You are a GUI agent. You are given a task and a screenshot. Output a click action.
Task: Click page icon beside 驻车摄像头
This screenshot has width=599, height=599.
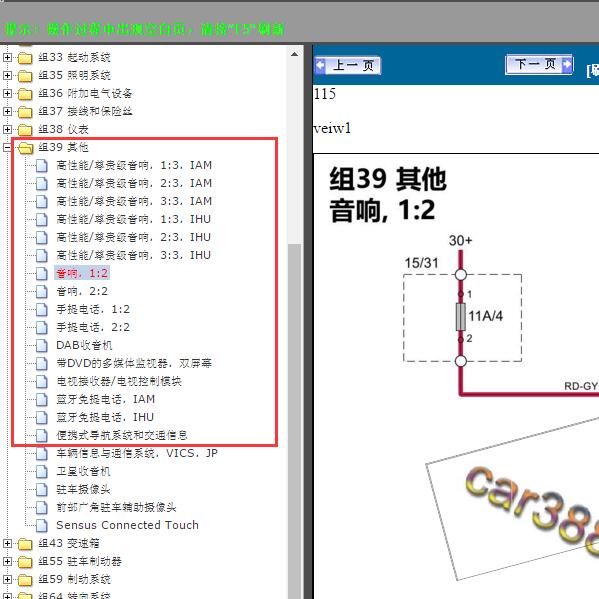[x=42, y=489]
